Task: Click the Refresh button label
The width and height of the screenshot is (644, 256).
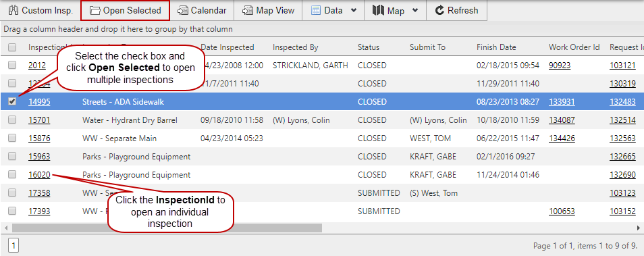Action: point(463,11)
